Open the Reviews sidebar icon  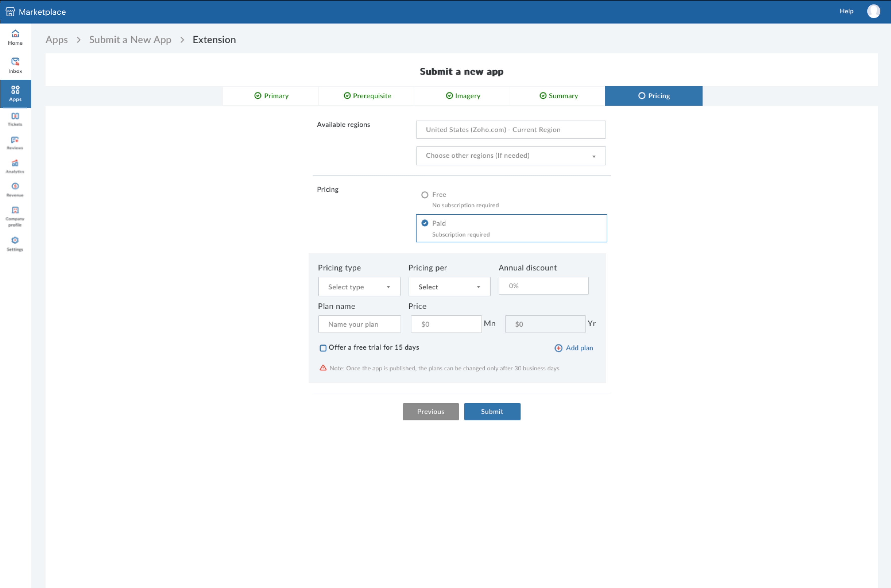coord(15,142)
